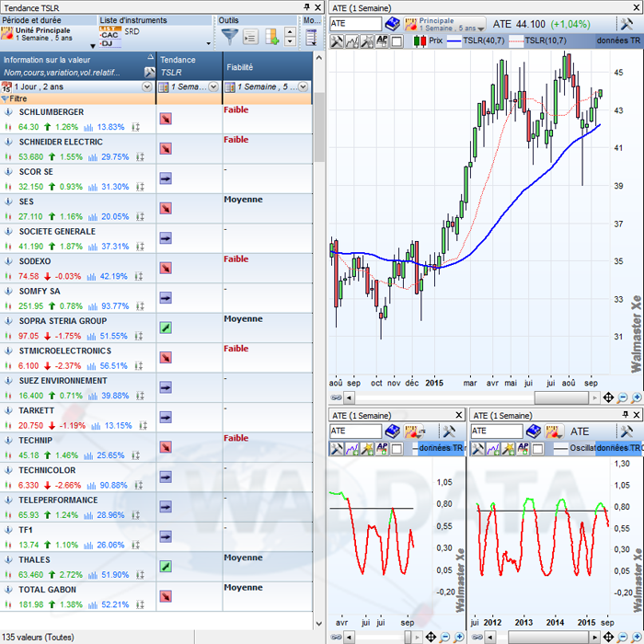Click the ATE symbol input in main chart

click(354, 23)
